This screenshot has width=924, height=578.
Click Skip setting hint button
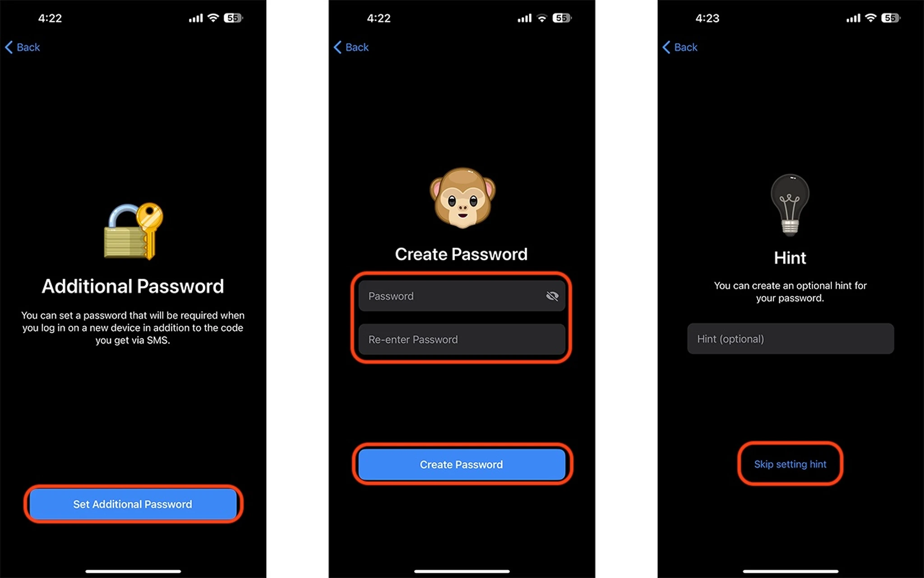790,464
